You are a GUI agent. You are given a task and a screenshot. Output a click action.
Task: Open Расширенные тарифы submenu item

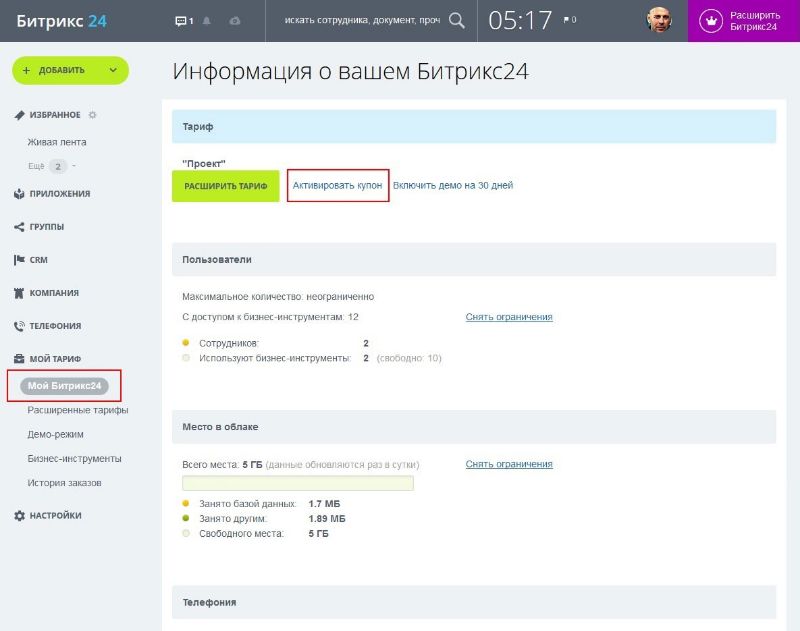(78, 410)
